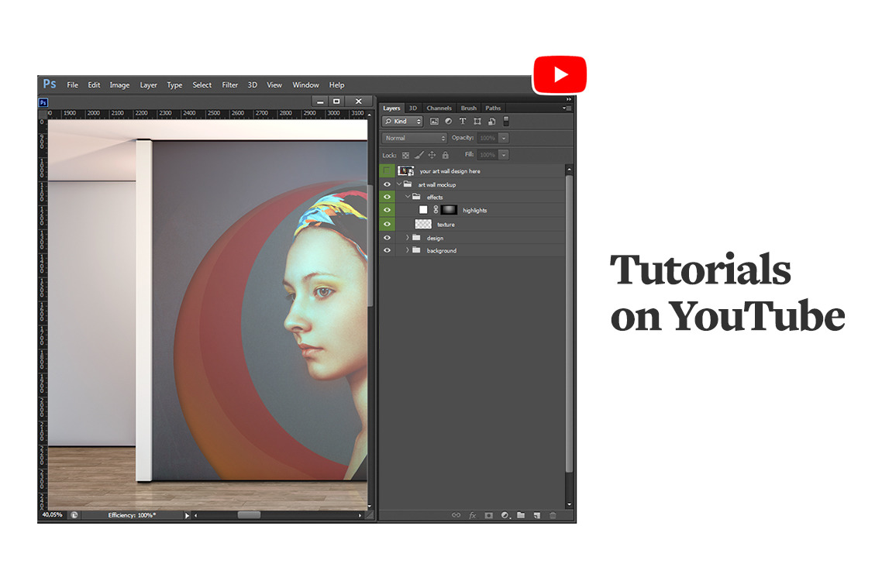Filter layers by pixel layers icon
This screenshot has height=588, width=882.
(434, 122)
